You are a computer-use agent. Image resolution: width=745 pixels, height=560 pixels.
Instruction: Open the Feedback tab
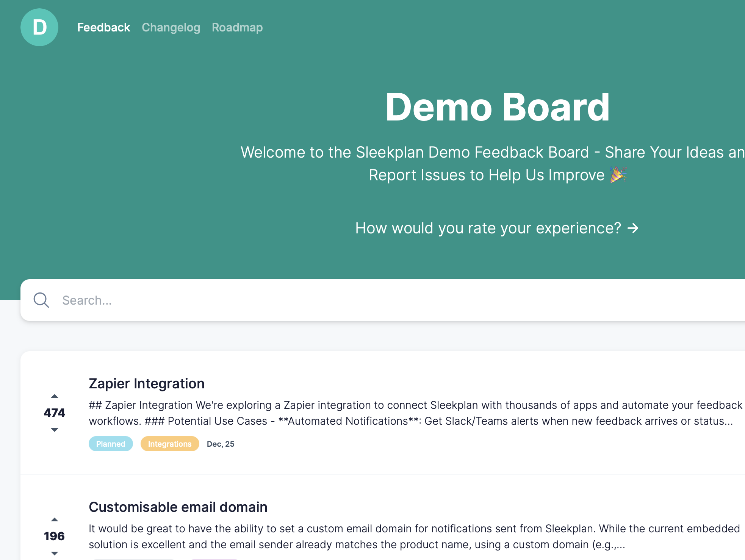(103, 27)
